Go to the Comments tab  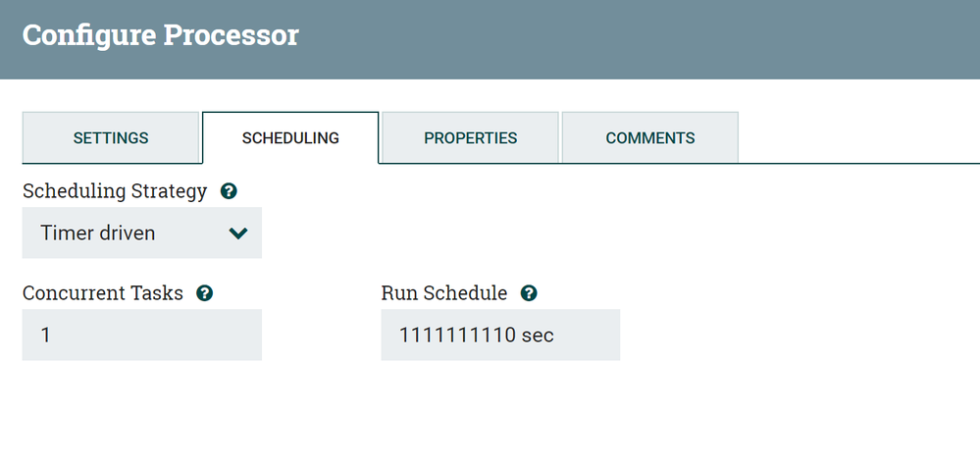(x=649, y=138)
